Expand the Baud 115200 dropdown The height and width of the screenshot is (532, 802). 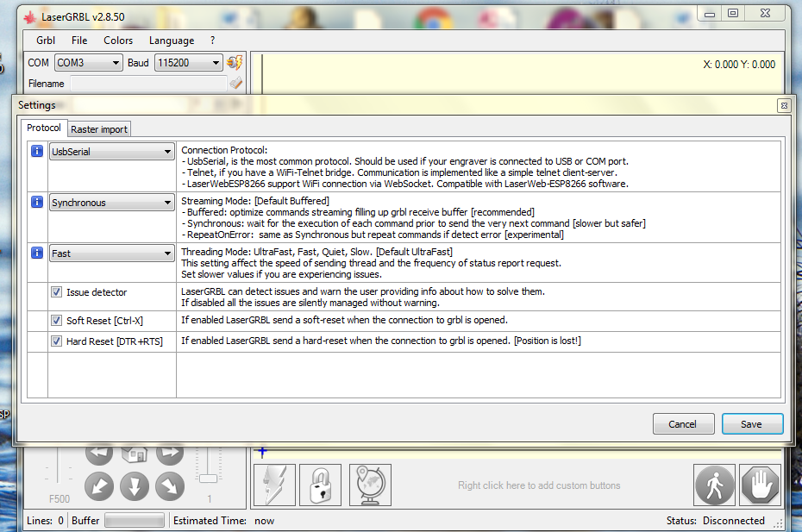189,63
